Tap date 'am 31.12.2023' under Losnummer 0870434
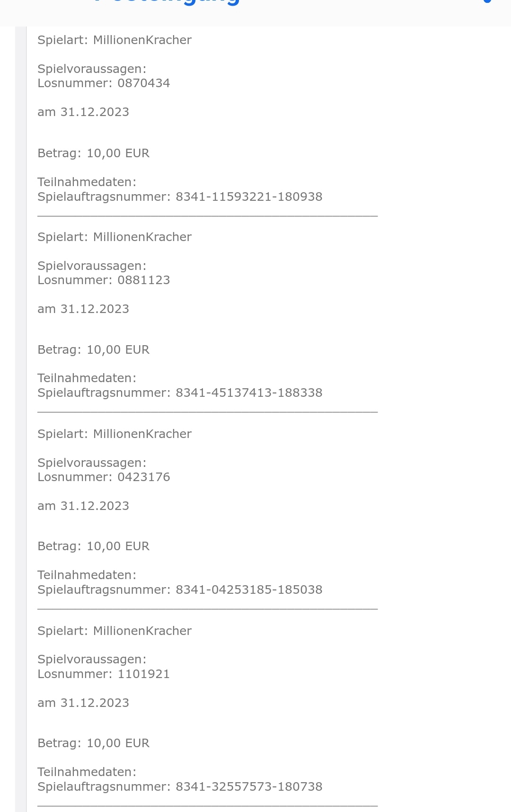 [x=83, y=112]
